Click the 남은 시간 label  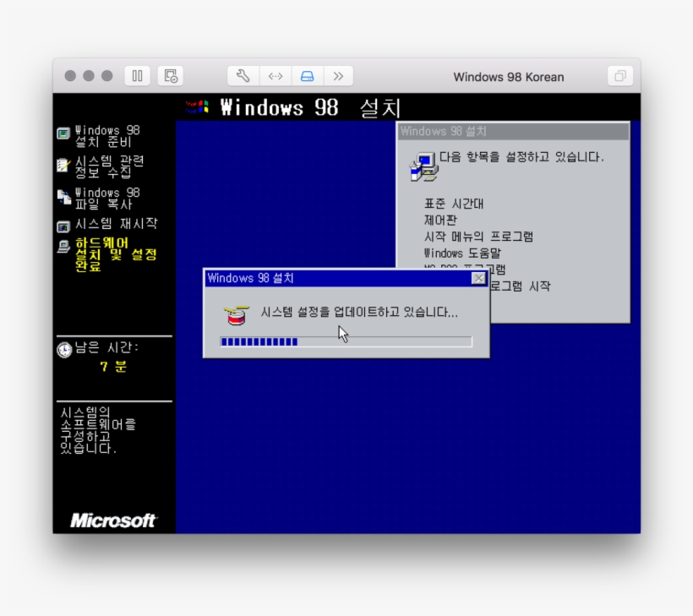107,348
